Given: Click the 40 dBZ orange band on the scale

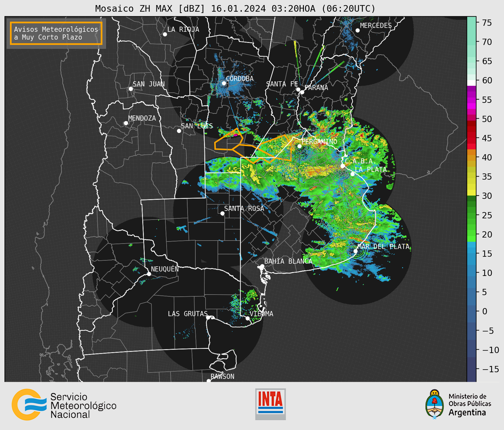Looking at the screenshot, I should (x=471, y=157).
